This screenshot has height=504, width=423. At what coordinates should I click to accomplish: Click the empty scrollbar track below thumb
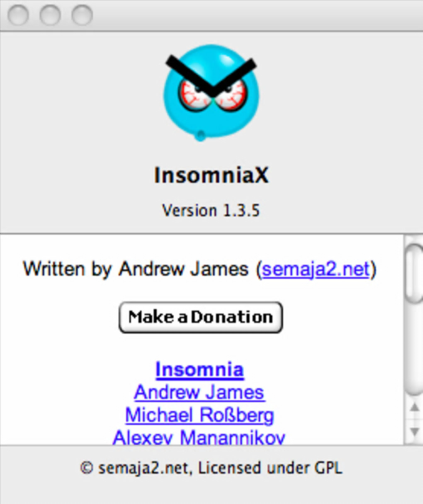coord(414,349)
